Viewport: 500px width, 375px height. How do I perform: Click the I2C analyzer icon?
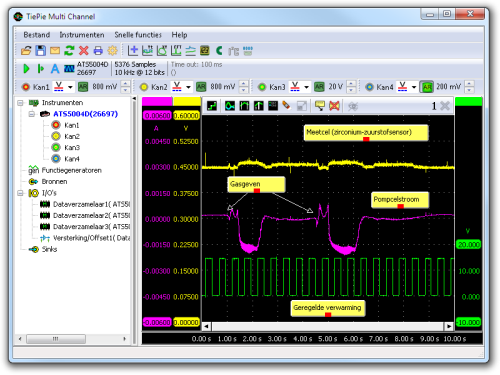click(x=233, y=51)
